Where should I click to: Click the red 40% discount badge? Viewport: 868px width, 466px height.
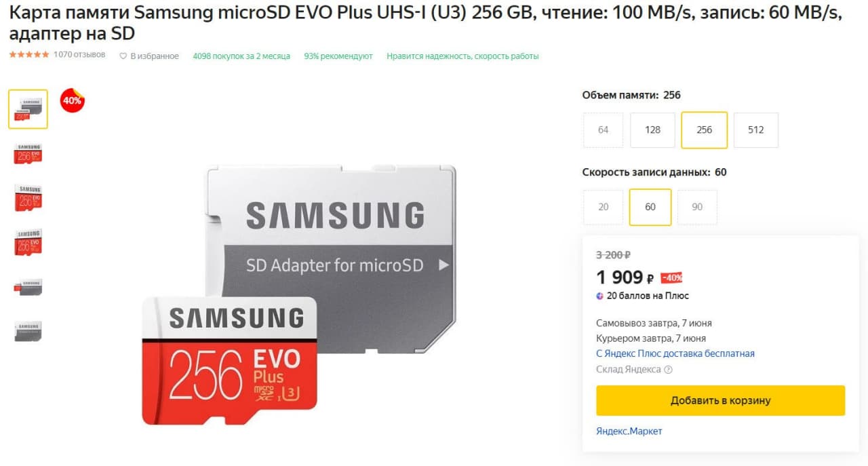[73, 100]
